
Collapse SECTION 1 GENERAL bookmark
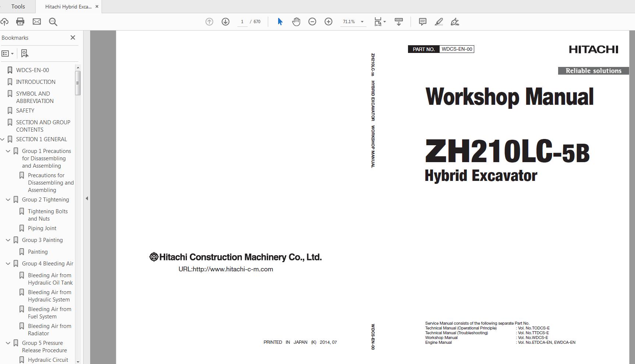3,139
